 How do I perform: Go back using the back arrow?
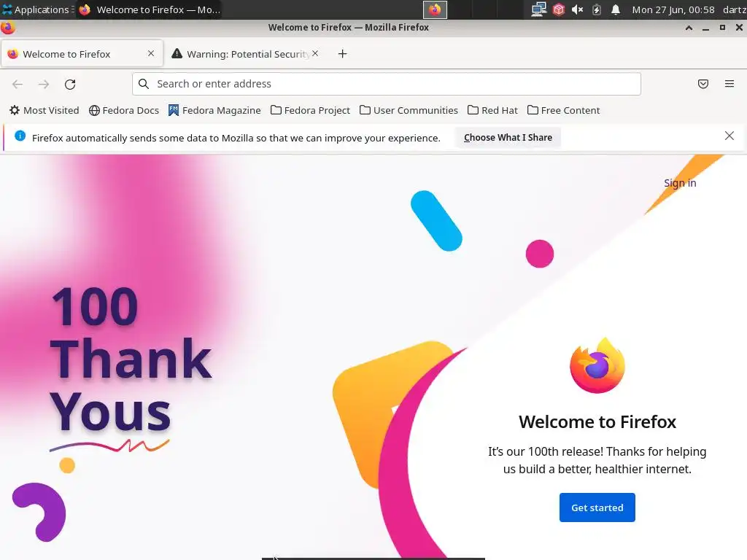[18, 85]
